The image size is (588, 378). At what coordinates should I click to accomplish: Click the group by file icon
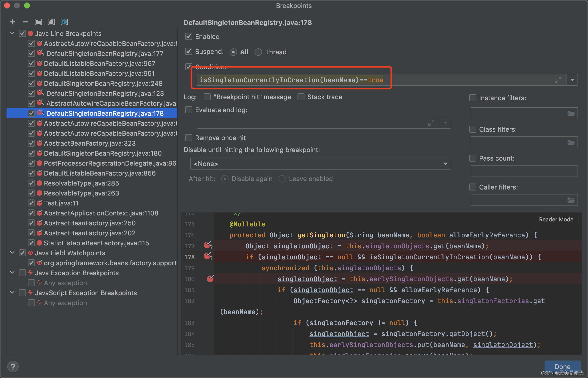[51, 22]
